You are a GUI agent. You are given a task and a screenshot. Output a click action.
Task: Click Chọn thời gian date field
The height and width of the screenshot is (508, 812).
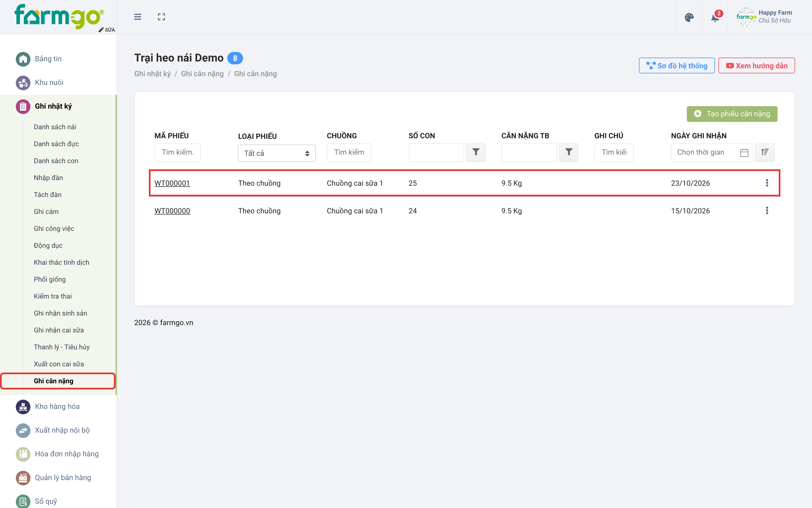[x=712, y=152]
